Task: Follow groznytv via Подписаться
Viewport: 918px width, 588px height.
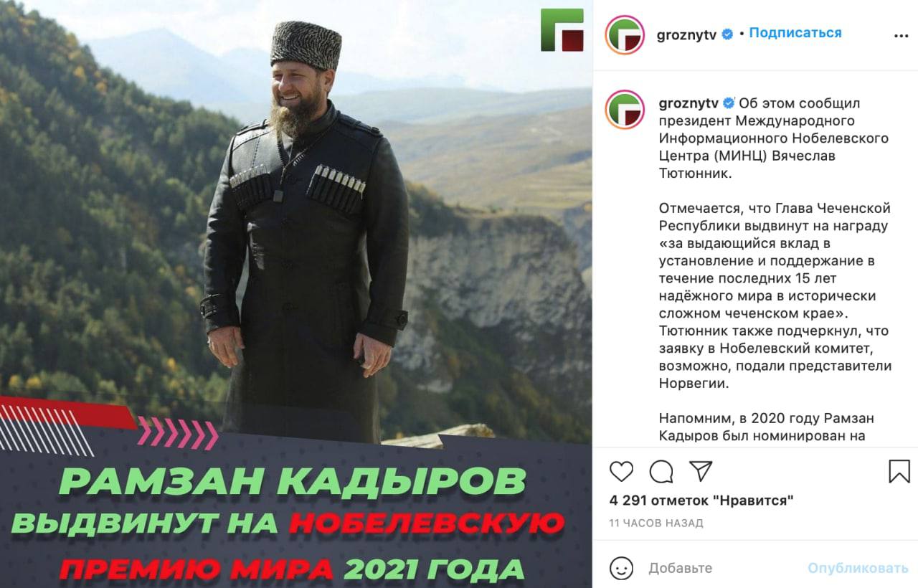Action: point(795,33)
